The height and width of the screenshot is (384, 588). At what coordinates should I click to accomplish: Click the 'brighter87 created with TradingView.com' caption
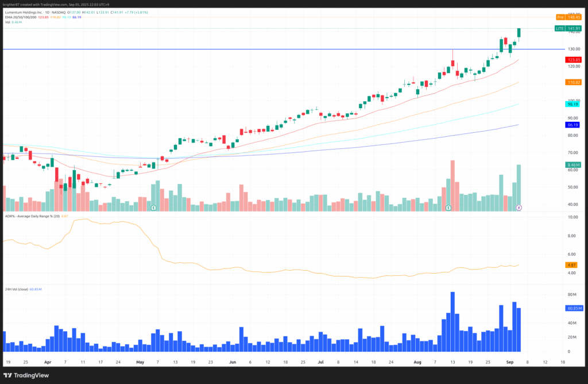point(35,5)
